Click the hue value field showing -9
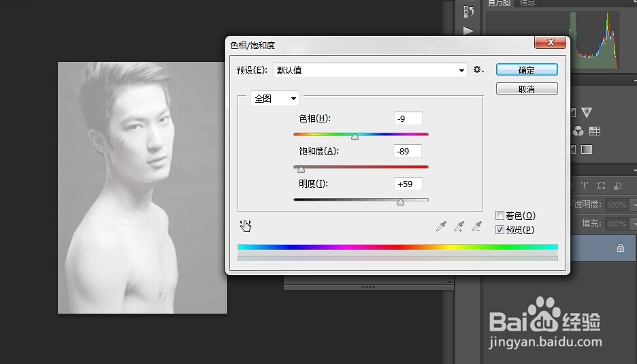 pyautogui.click(x=408, y=118)
